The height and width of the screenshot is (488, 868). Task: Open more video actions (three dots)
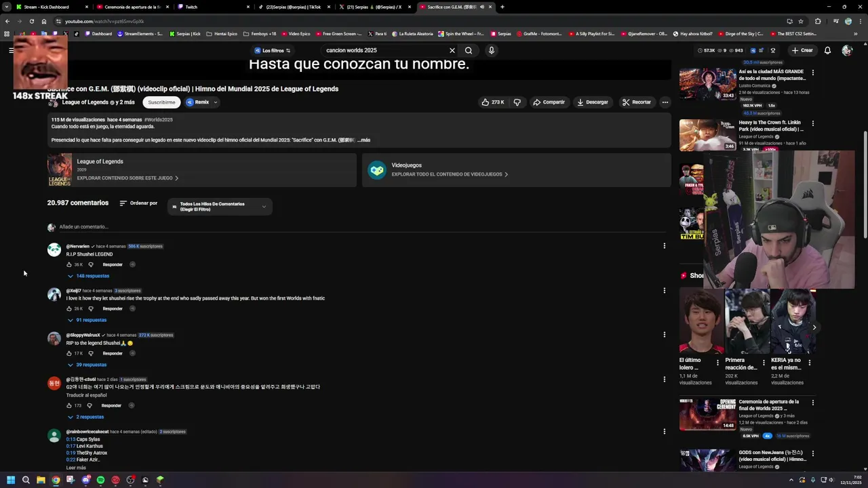pos(665,102)
